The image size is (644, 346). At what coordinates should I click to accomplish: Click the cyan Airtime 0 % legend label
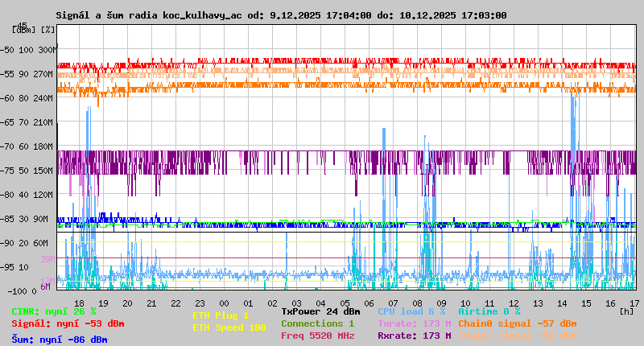[x=489, y=311]
